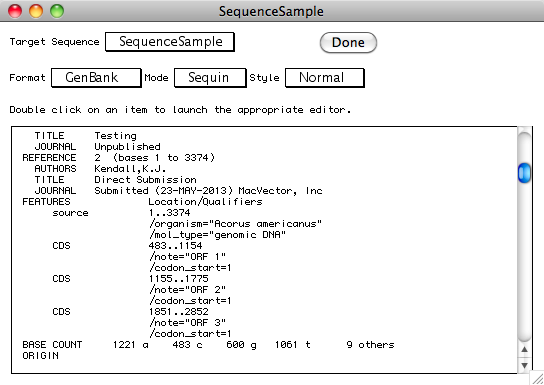Click the window resize grip corner
The height and width of the screenshot is (385, 544).
(538, 379)
